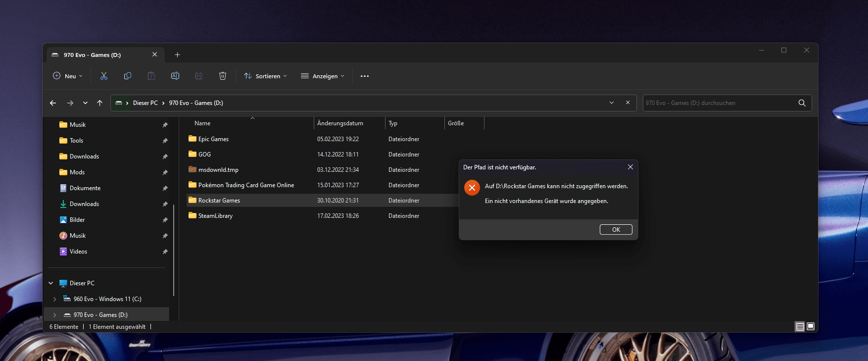Select the msdownld.tmp folder
The width and height of the screenshot is (868, 361).
pos(218,170)
